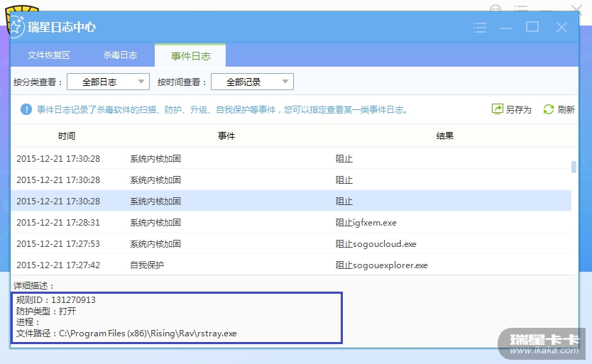Open the 全部日志 category dropdown
The image size is (592, 364).
108,82
